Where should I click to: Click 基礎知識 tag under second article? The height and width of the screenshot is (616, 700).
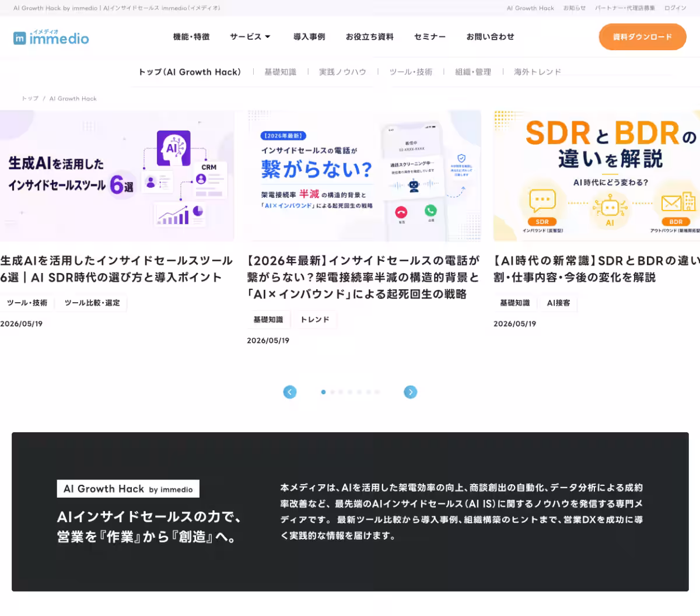[268, 320]
